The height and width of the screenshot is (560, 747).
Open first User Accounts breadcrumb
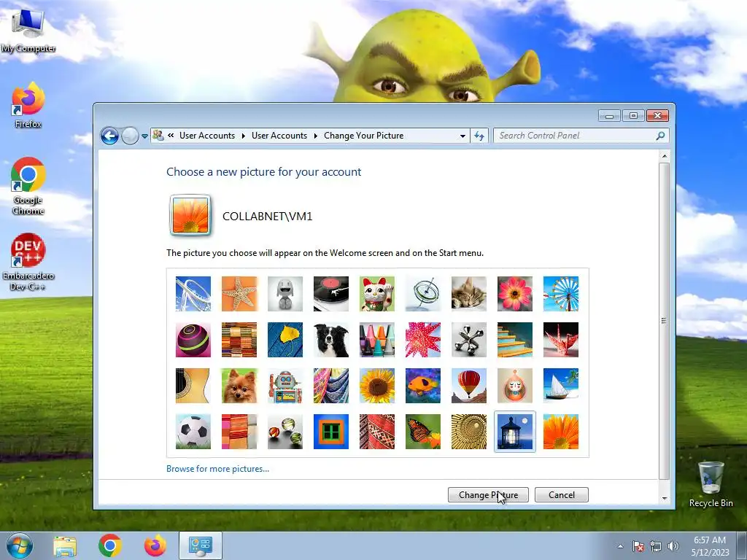pos(207,136)
